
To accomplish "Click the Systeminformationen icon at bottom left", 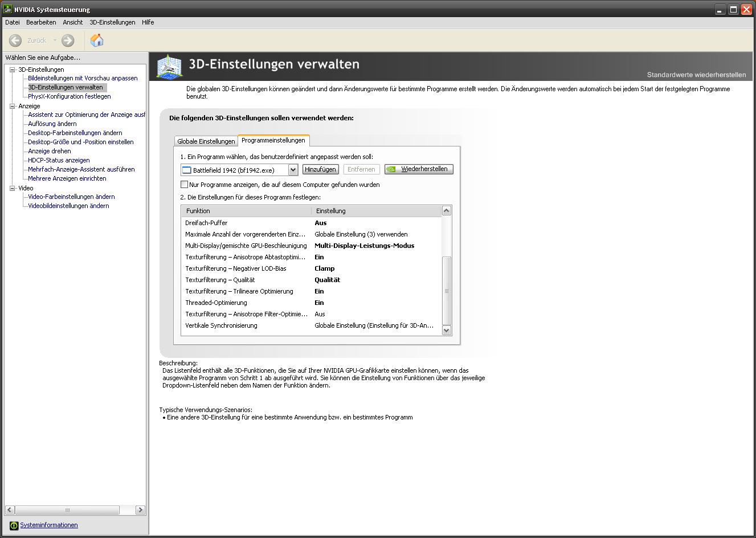I will [14, 525].
